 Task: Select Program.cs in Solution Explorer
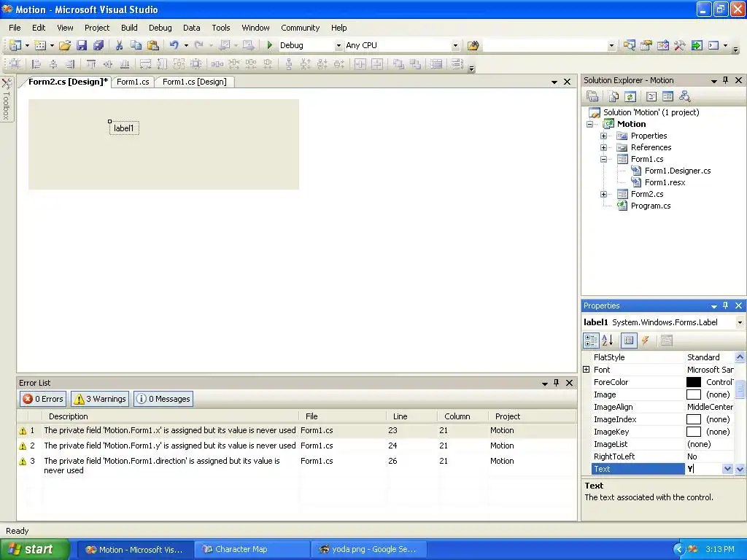tap(650, 206)
